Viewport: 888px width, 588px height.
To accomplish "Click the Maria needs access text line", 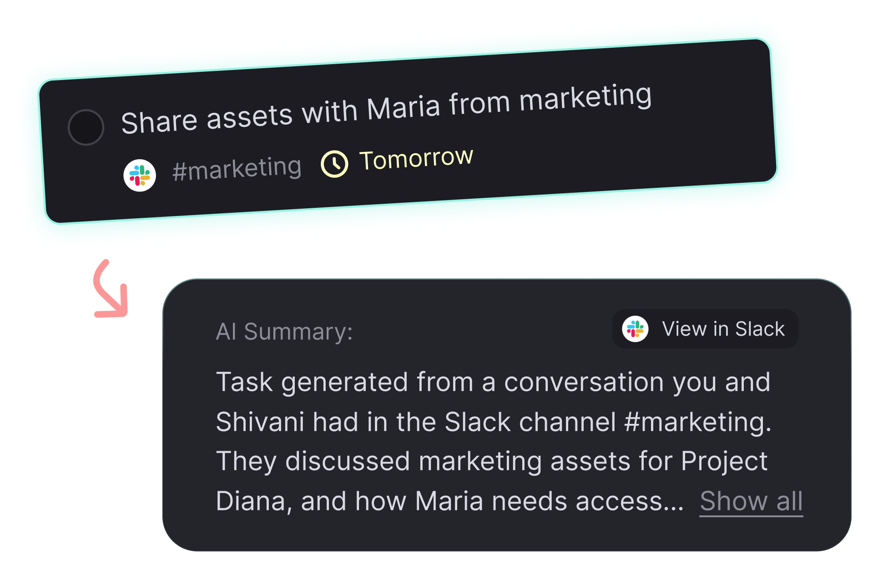I will click(450, 501).
